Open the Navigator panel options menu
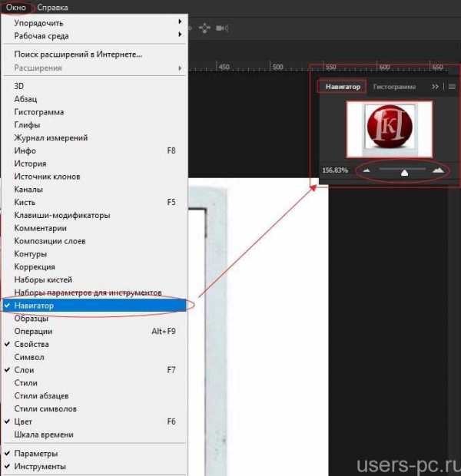This screenshot has width=461, height=476. click(452, 87)
